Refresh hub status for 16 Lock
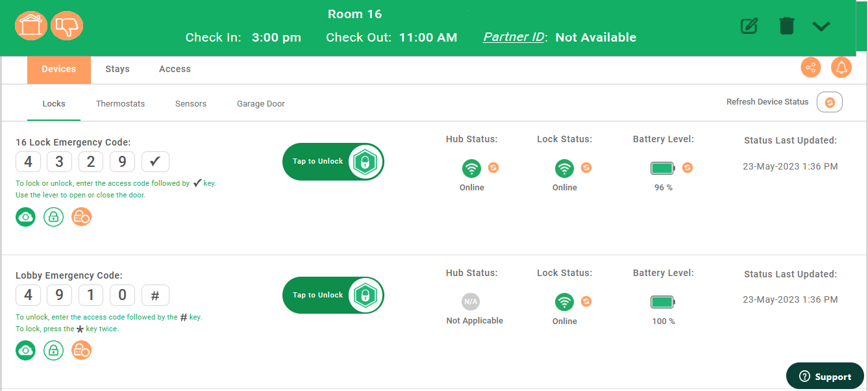Screen dimensions: 868x391 pyautogui.click(x=493, y=168)
